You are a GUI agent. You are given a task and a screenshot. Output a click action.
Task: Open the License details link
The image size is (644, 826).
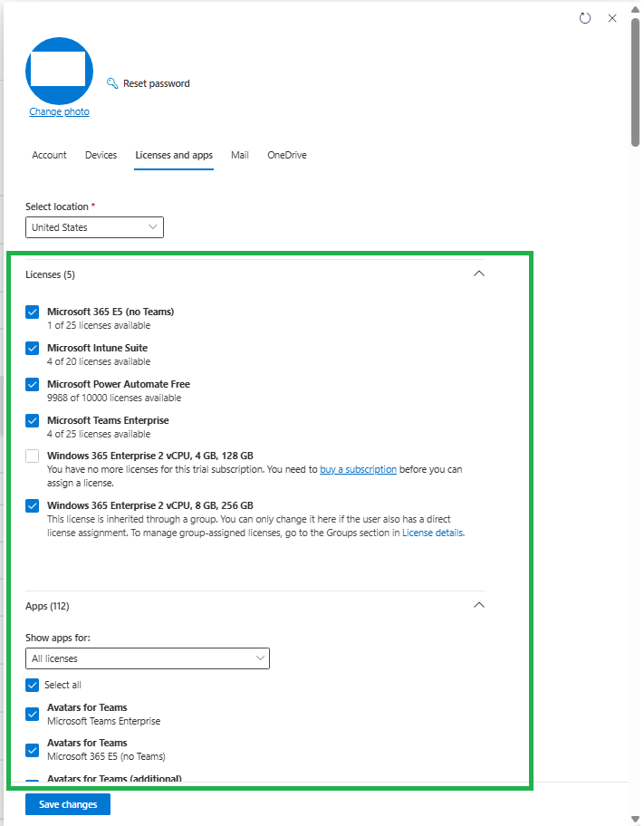433,533
